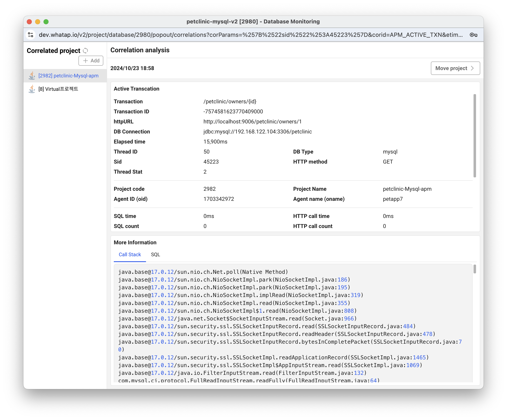Click the refresh icon beside Correlated project
This screenshot has width=507, height=420.
click(86, 51)
